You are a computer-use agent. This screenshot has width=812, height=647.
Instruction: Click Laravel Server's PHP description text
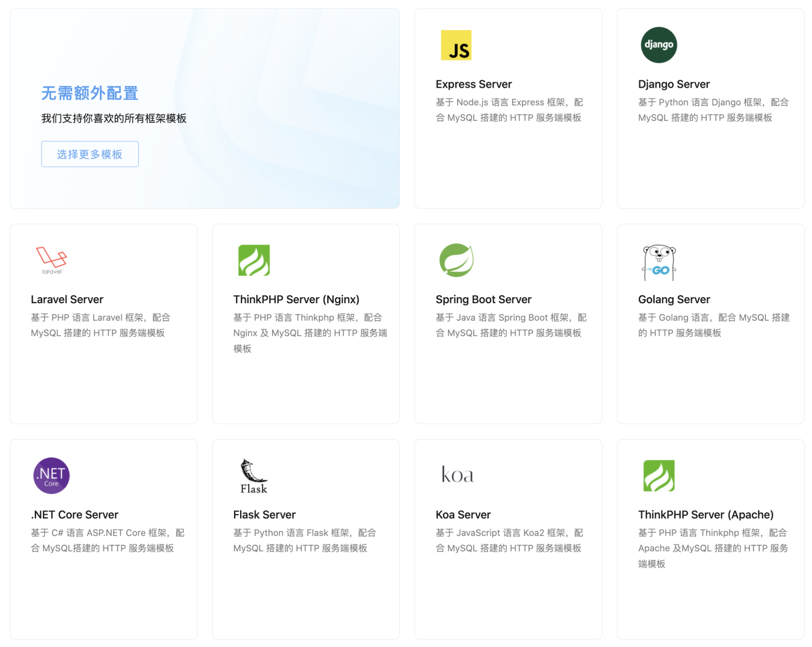point(100,325)
